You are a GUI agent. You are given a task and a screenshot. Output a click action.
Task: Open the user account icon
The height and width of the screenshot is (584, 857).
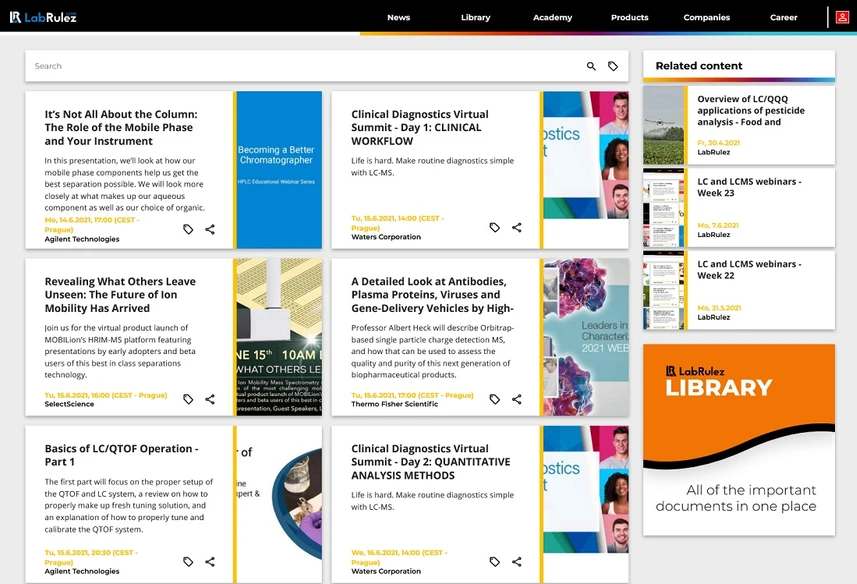842,17
